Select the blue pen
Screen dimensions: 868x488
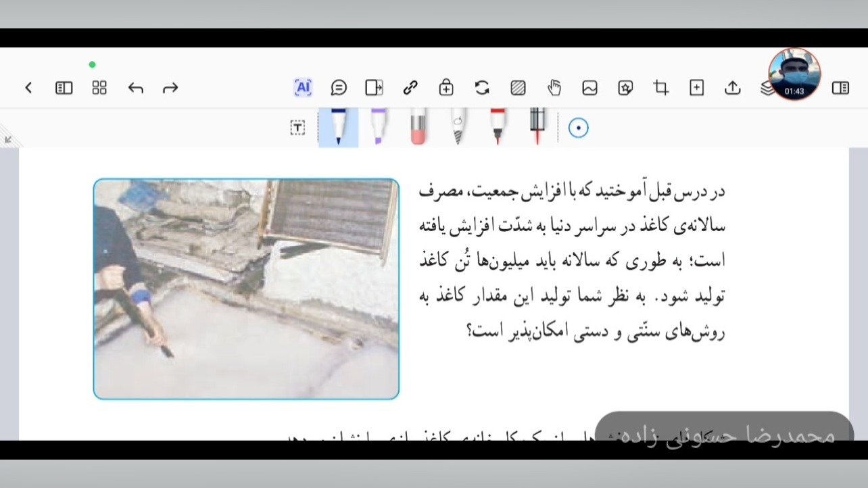pyautogui.click(x=338, y=128)
